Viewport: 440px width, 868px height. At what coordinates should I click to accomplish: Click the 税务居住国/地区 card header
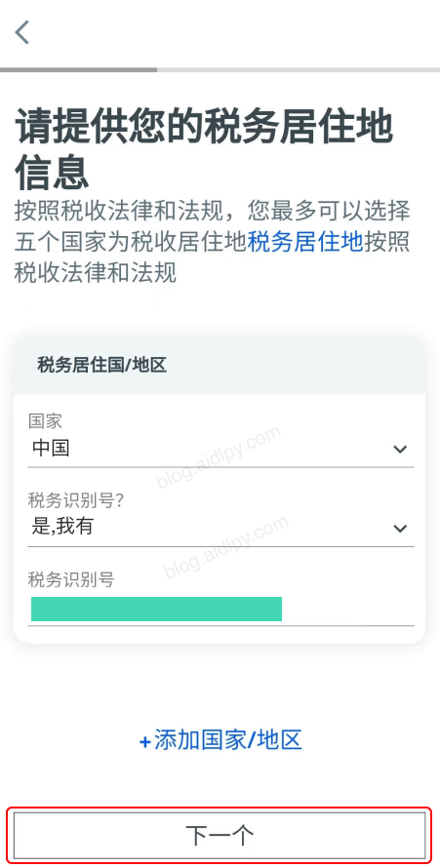(220, 366)
